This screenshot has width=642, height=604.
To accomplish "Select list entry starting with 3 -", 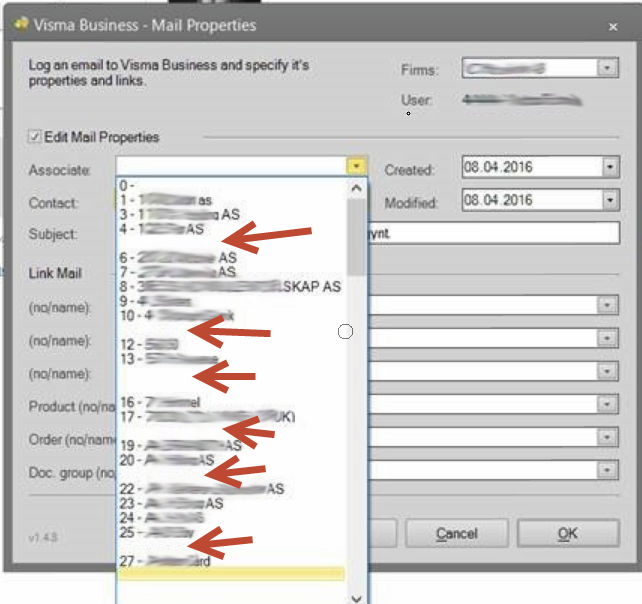I will coord(232,215).
